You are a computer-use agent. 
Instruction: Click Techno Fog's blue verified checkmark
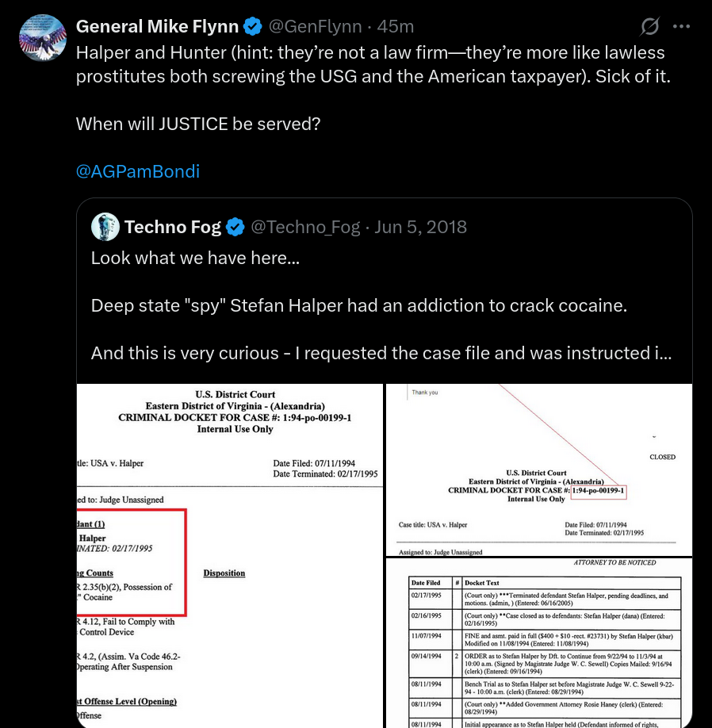click(x=235, y=227)
